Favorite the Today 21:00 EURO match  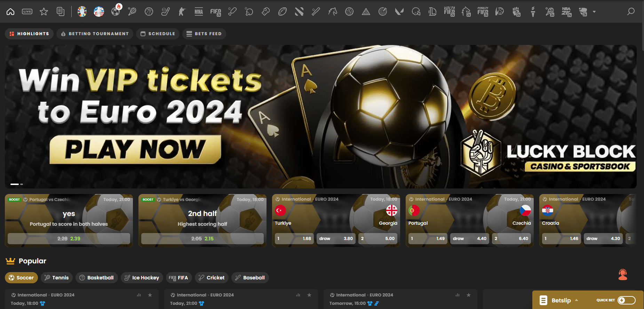pos(309,295)
